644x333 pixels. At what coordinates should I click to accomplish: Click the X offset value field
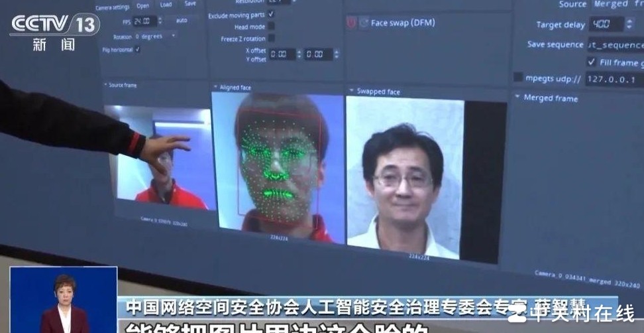[283, 54]
